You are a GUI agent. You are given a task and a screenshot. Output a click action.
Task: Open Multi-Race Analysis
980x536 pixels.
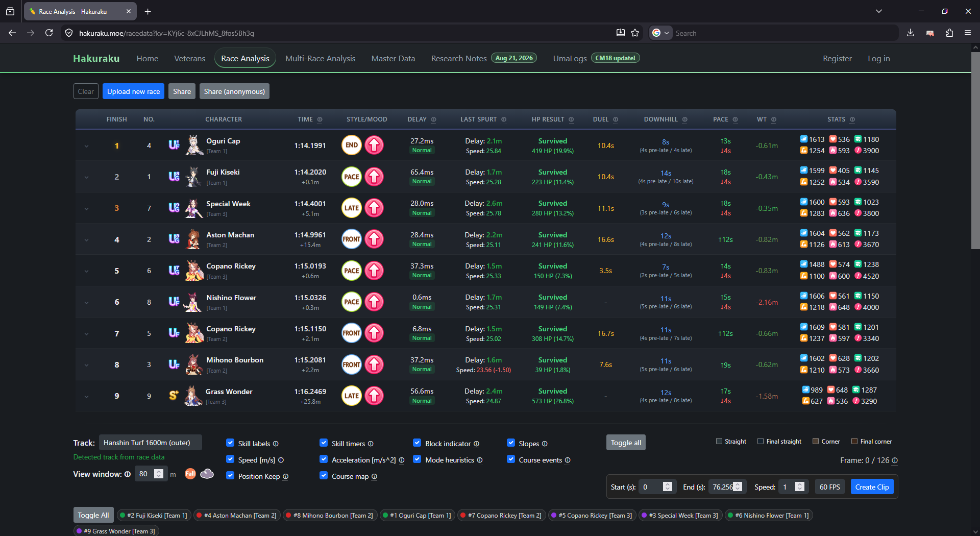click(x=321, y=59)
